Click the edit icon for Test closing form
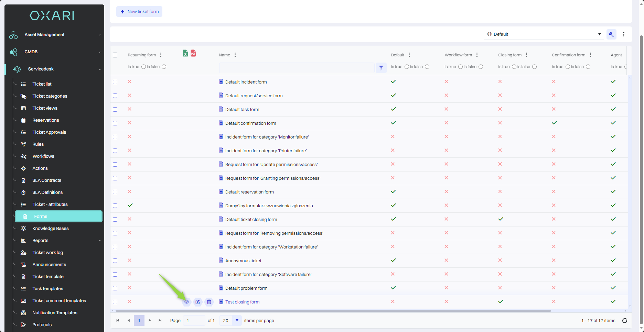Screen dimensions: 644x332 198,302
